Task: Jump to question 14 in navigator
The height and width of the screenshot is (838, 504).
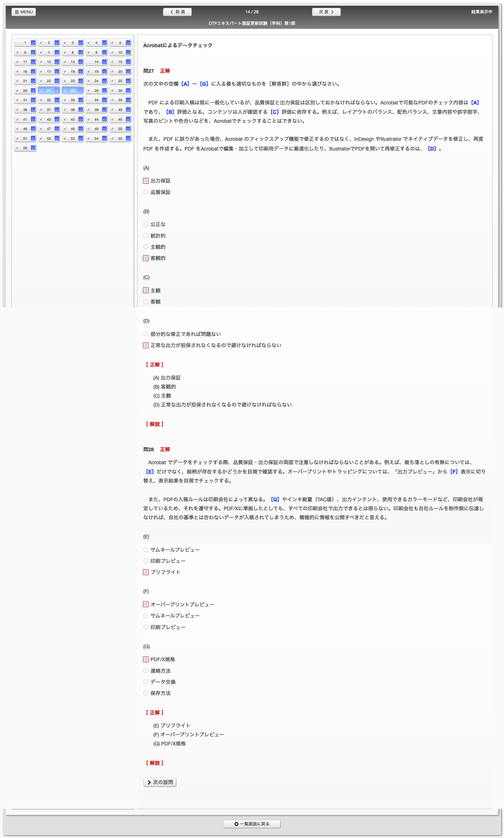Action: point(96,62)
